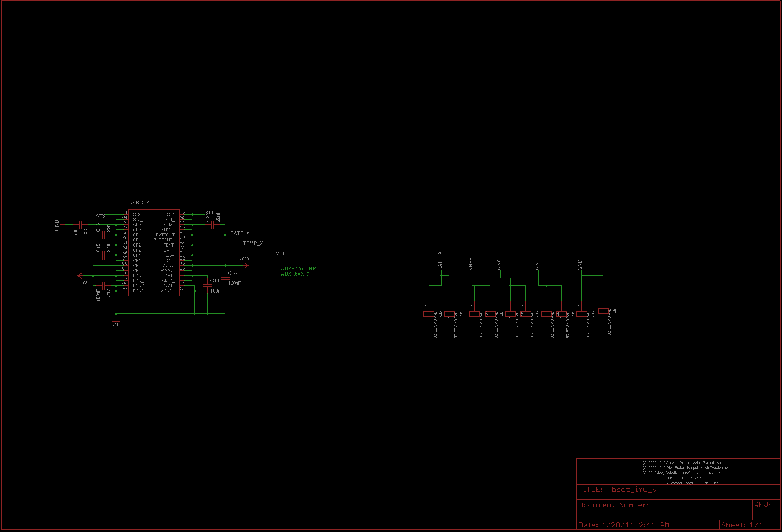
Task: Select the vertical GND label above pads
Action: (x=580, y=265)
